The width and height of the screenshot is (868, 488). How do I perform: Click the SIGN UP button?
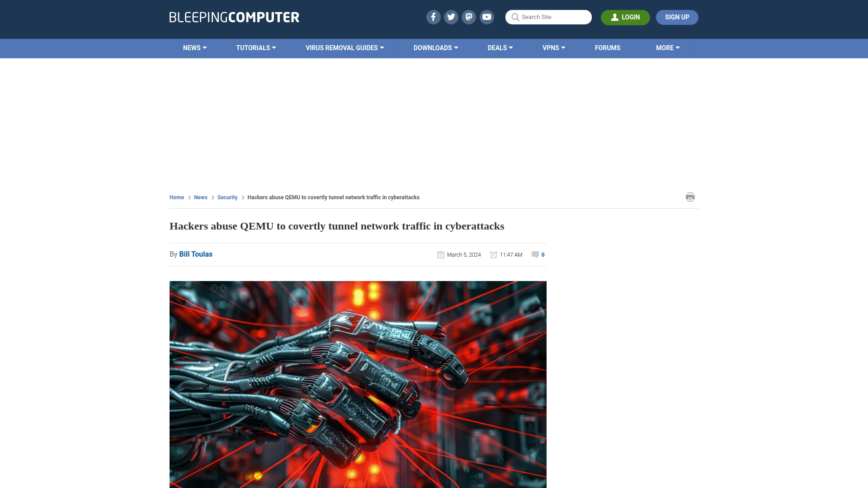[677, 17]
